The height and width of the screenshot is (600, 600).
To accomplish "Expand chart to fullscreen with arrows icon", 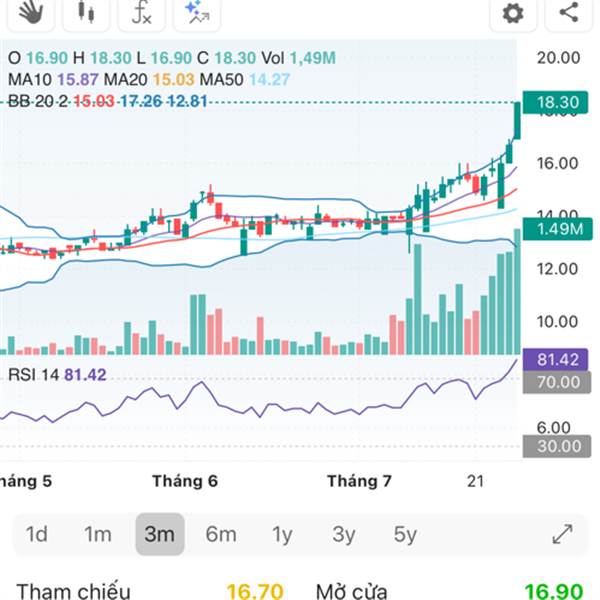I will point(562,534).
